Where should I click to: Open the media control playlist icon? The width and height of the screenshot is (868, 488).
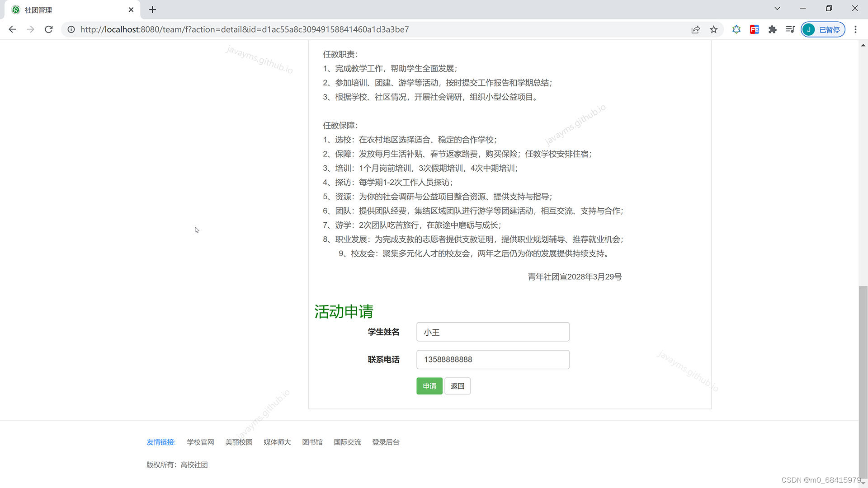pos(790,29)
